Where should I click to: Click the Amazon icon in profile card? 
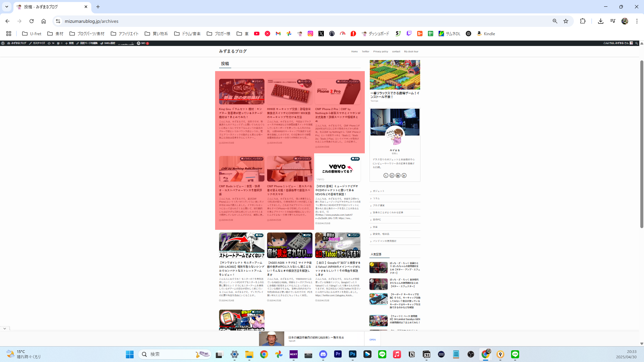click(x=404, y=175)
